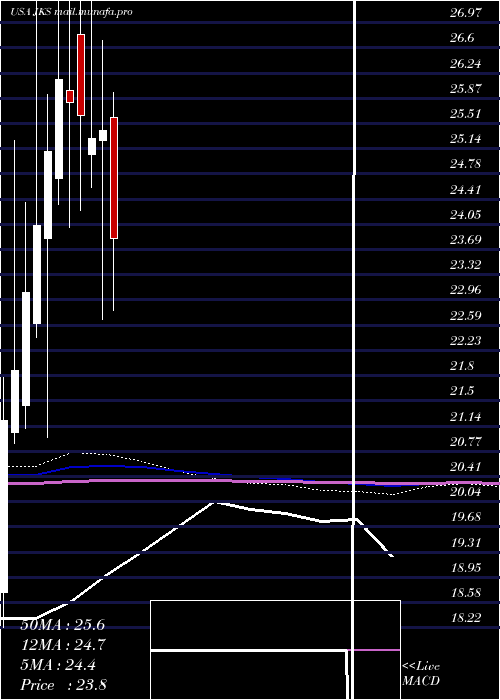
Task: Click the 26.6 price axis label
Action: 462,38
